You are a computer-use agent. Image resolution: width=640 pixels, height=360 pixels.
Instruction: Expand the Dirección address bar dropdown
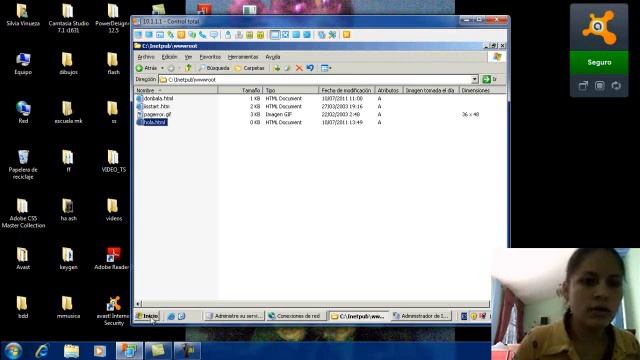pos(475,80)
